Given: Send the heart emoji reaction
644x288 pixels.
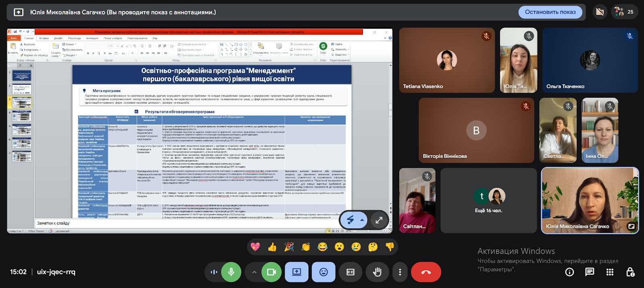Looking at the screenshot, I should click(255, 247).
